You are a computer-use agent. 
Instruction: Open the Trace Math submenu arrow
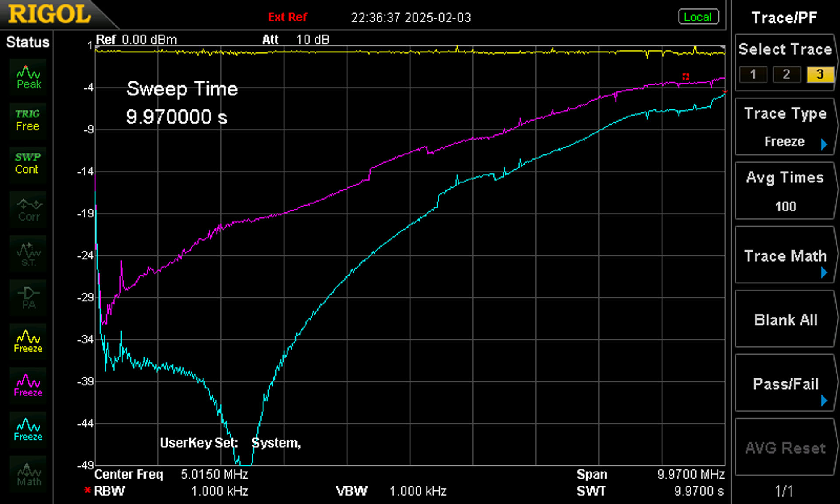[x=824, y=273]
